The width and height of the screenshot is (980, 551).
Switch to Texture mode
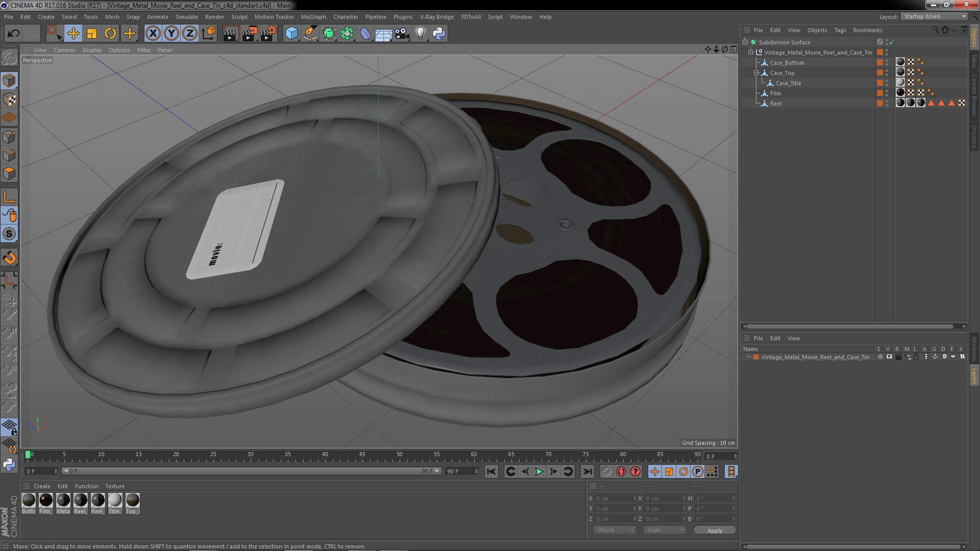tap(9, 99)
